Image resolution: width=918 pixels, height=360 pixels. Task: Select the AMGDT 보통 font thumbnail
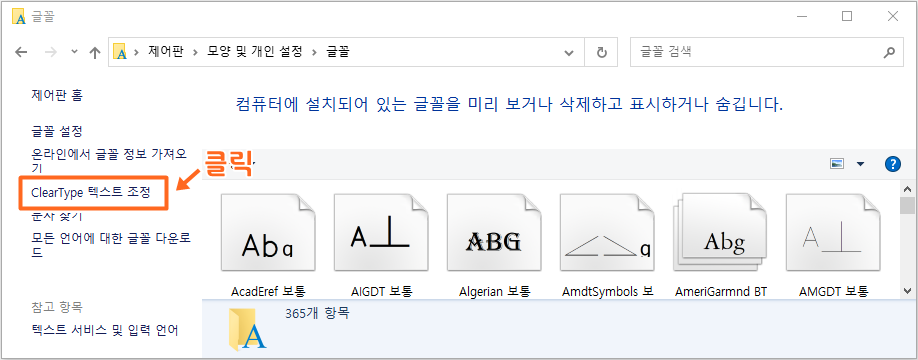click(x=833, y=233)
